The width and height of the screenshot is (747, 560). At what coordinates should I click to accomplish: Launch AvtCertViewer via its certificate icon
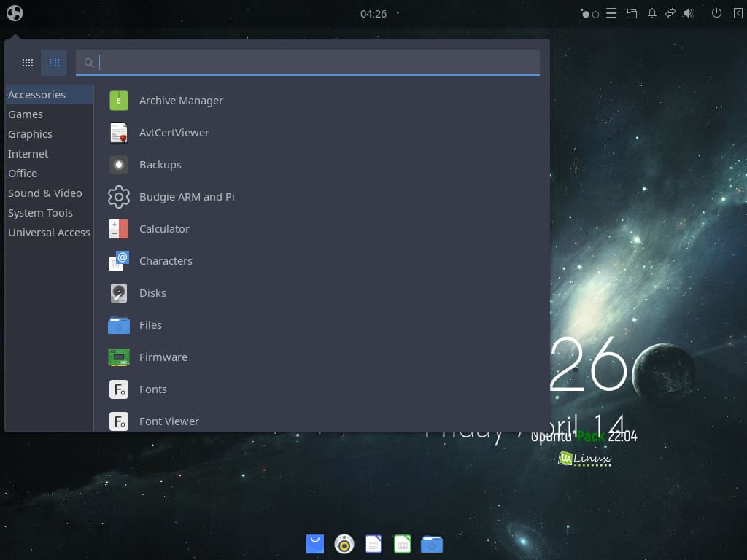click(x=119, y=133)
